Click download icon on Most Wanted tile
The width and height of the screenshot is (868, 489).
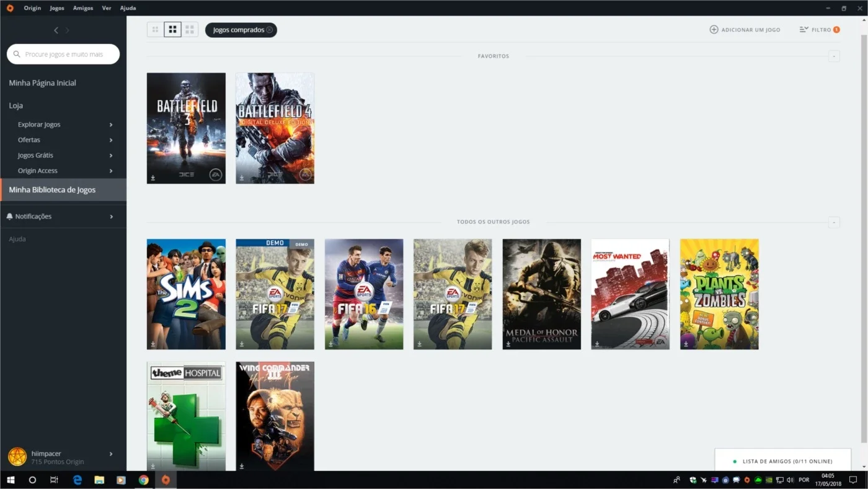click(x=597, y=344)
